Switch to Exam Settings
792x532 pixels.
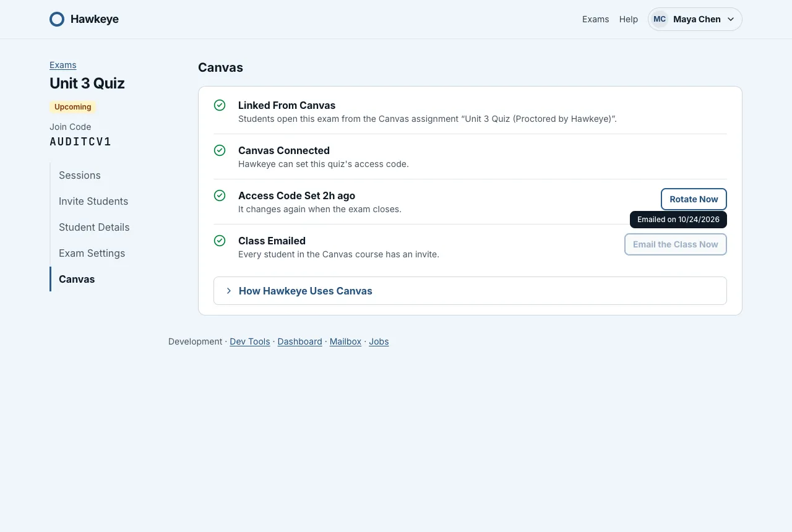(92, 253)
